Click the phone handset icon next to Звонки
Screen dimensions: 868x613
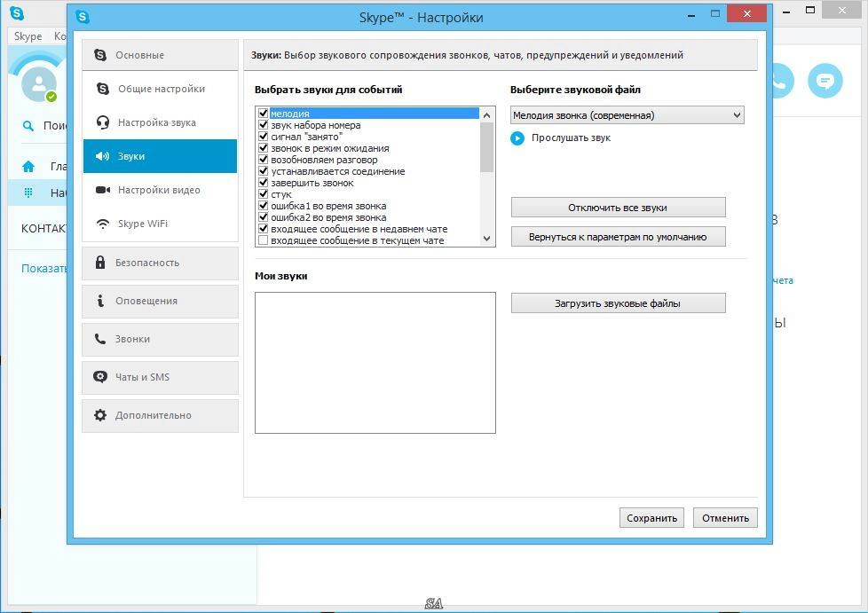100,339
